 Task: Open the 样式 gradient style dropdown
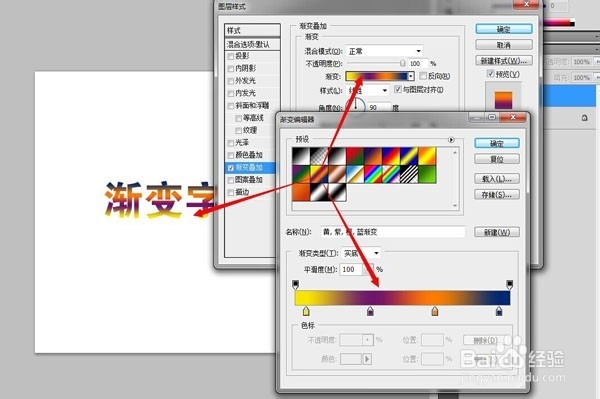(368, 90)
